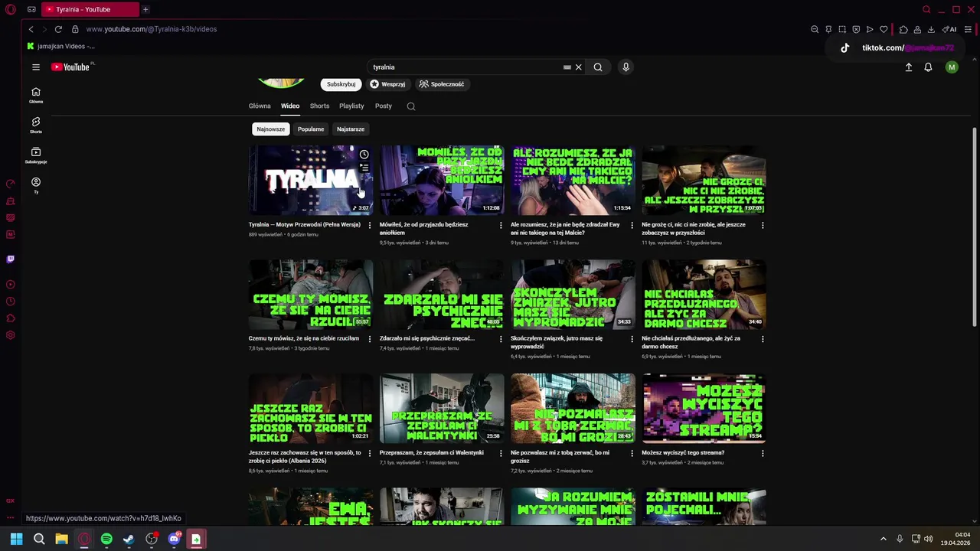Viewport: 980px width, 551px height.
Task: Open browser extensions cube icon
Action: click(903, 29)
